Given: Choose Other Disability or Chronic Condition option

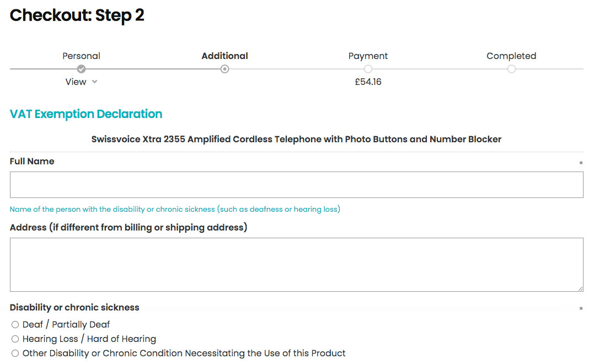Looking at the screenshot, I should pyautogui.click(x=15, y=353).
